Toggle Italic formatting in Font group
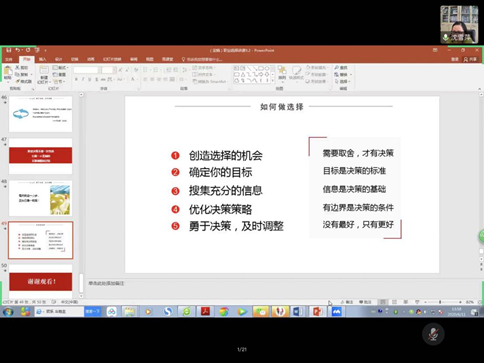 [x=83, y=79]
